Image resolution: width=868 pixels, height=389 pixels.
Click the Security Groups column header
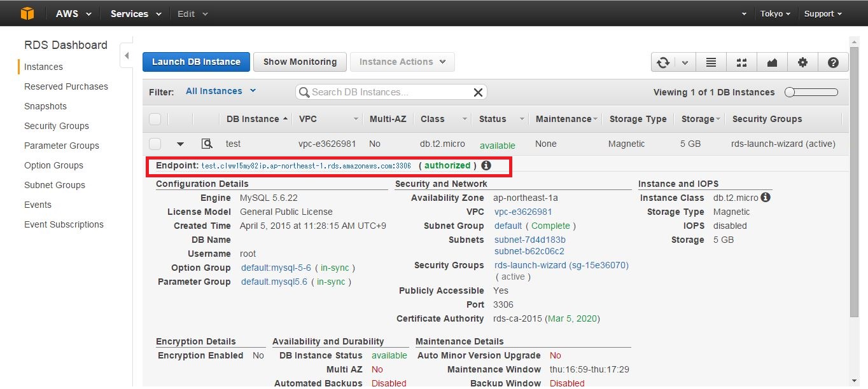tap(767, 119)
